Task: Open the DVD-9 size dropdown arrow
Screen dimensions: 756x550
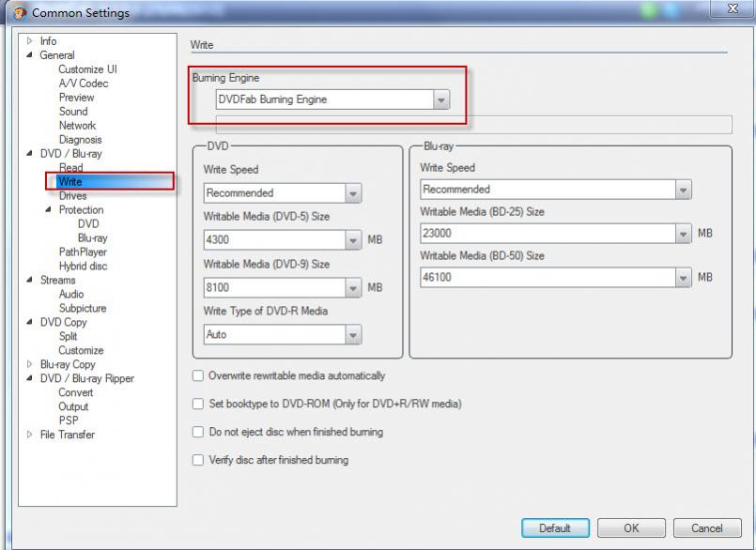Action: click(353, 288)
